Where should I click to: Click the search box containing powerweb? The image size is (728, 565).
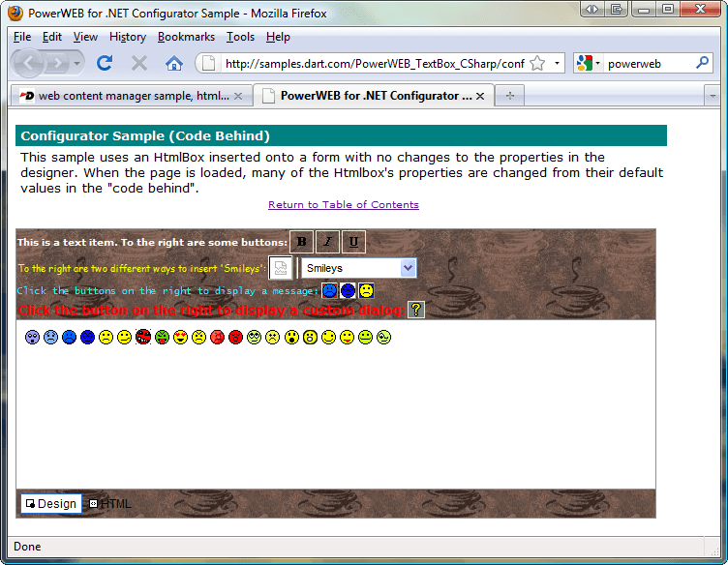click(x=650, y=64)
